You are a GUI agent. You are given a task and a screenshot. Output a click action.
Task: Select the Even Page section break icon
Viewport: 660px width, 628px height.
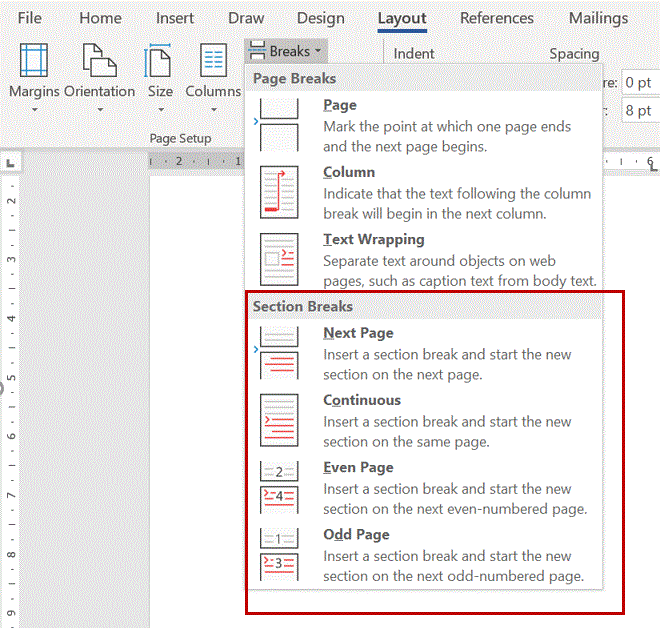[x=279, y=487]
